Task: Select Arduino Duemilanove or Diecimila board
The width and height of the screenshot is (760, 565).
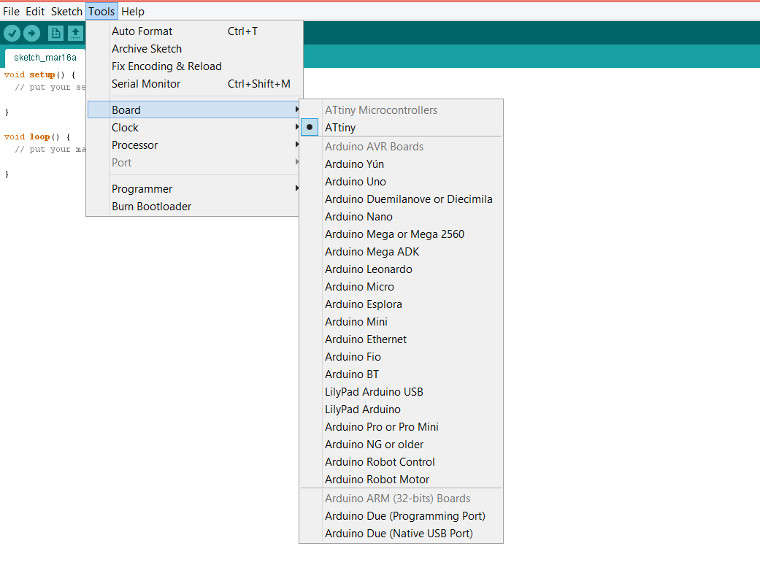Action: coord(401,199)
